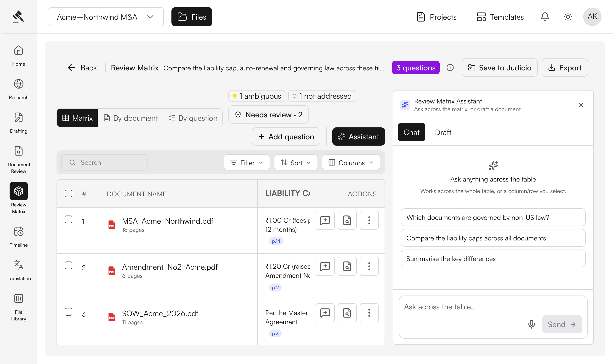
Task: Choose 'Summarise the key differences' suggestion
Action: point(493,259)
